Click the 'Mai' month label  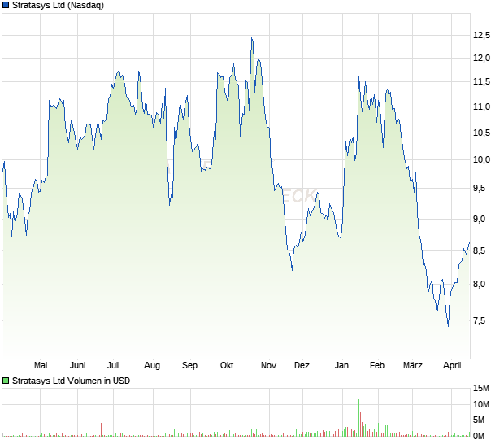pos(41,365)
